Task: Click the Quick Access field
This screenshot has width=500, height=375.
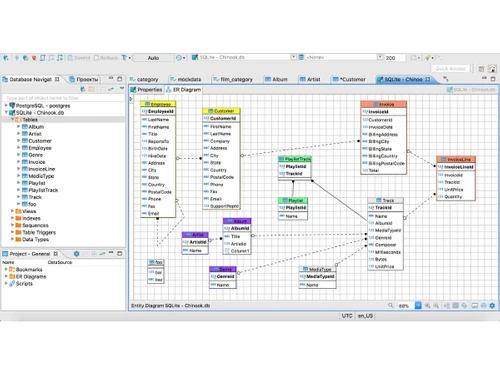Action: coord(450,69)
